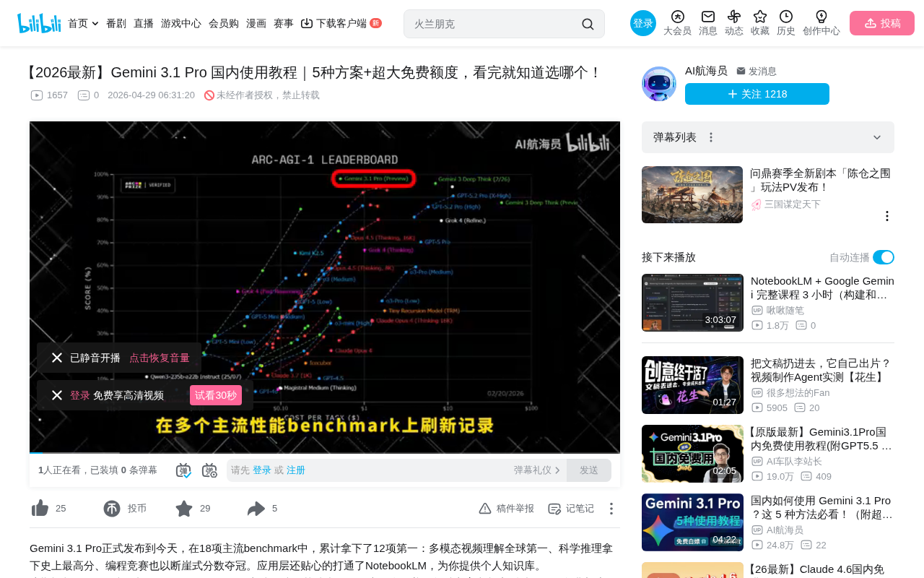Click 点击恢复音量 to unmute
The height and width of the screenshot is (578, 924).
160,358
